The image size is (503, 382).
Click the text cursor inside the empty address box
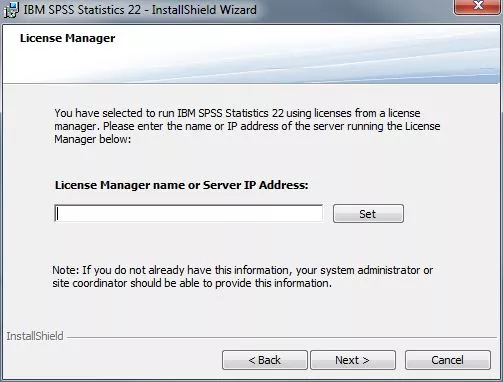point(57,213)
